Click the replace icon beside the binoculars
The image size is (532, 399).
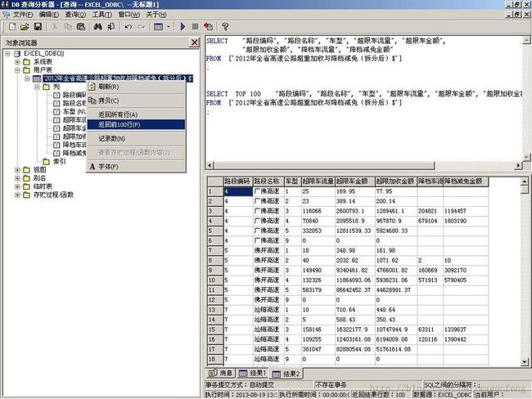tap(111, 26)
